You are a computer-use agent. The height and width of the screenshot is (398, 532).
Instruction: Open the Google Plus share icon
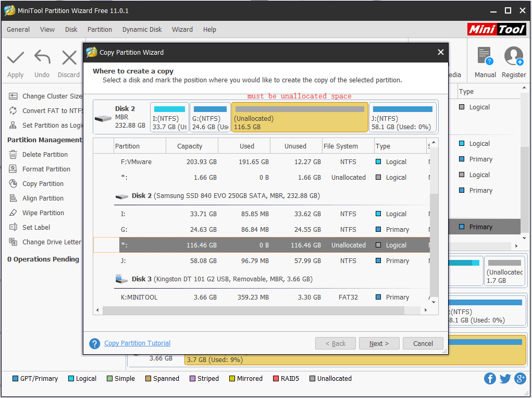[520, 378]
